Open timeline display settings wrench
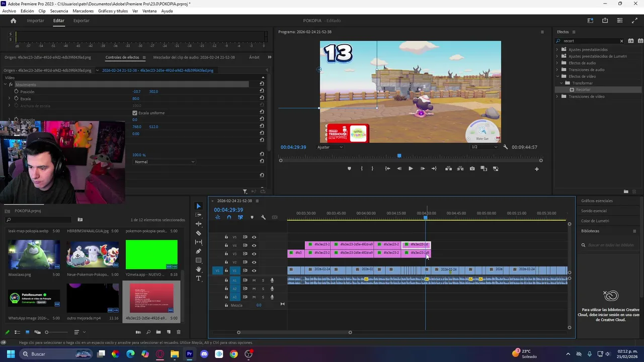The image size is (644, 362). pos(263,217)
